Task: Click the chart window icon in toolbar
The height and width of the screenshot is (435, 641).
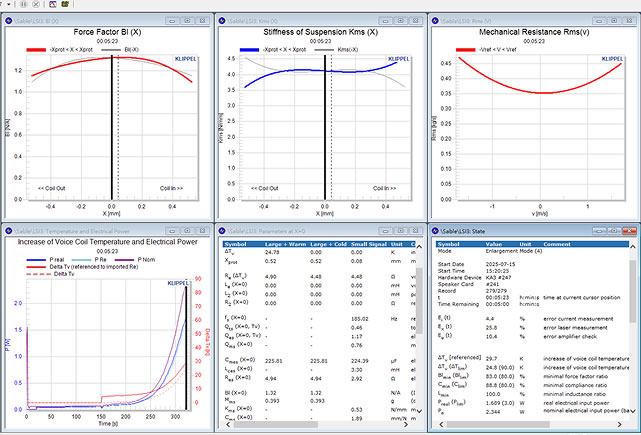Action: [50, 4]
